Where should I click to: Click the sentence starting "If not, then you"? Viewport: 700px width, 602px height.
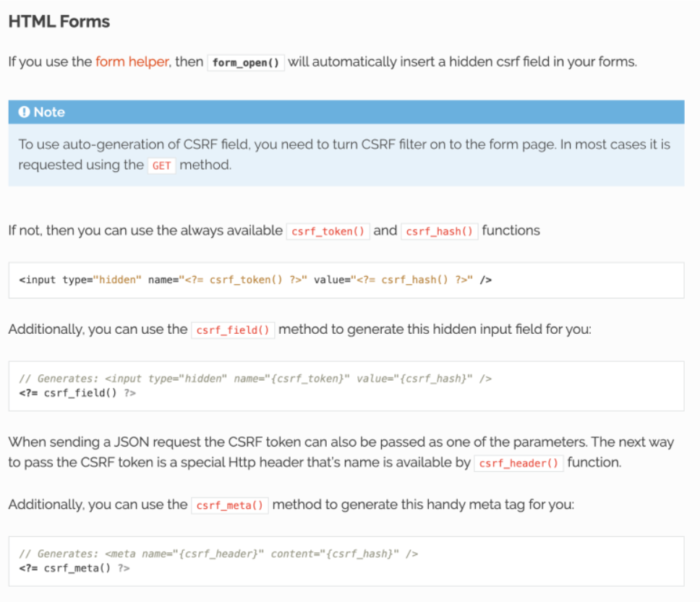click(x=145, y=231)
